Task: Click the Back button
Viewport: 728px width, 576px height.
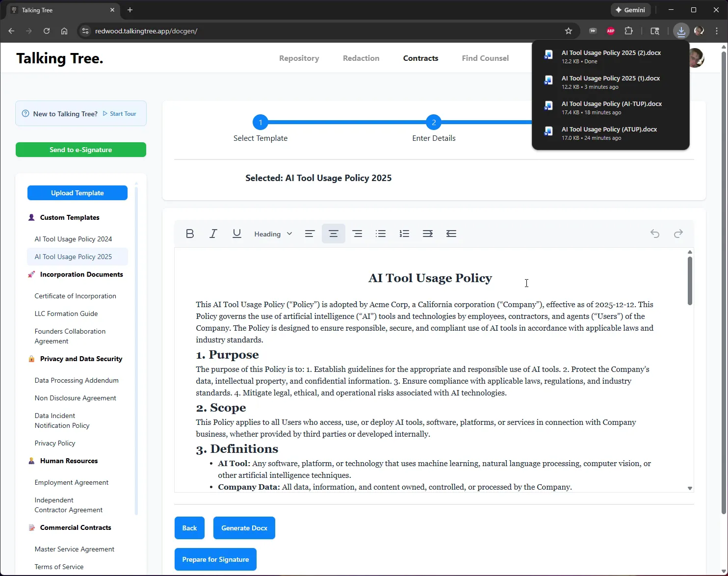Action: tap(189, 528)
